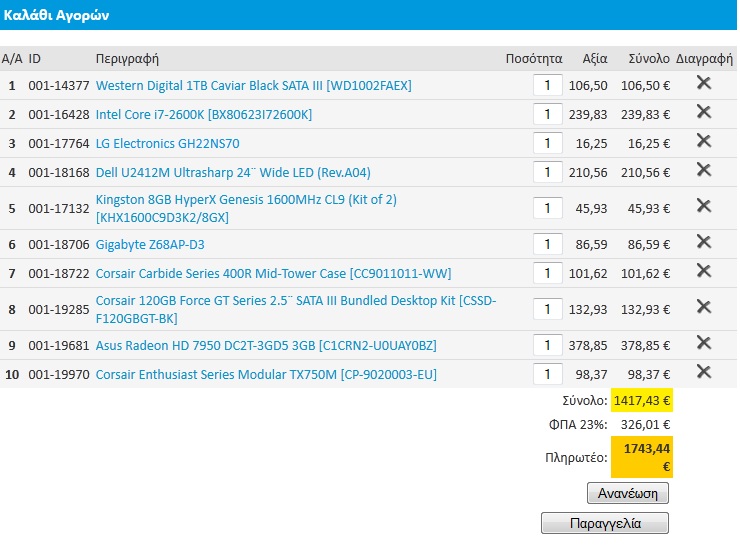
Task: Delete the Kingston 8GB HyperX Genesis row
Action: [x=704, y=206]
